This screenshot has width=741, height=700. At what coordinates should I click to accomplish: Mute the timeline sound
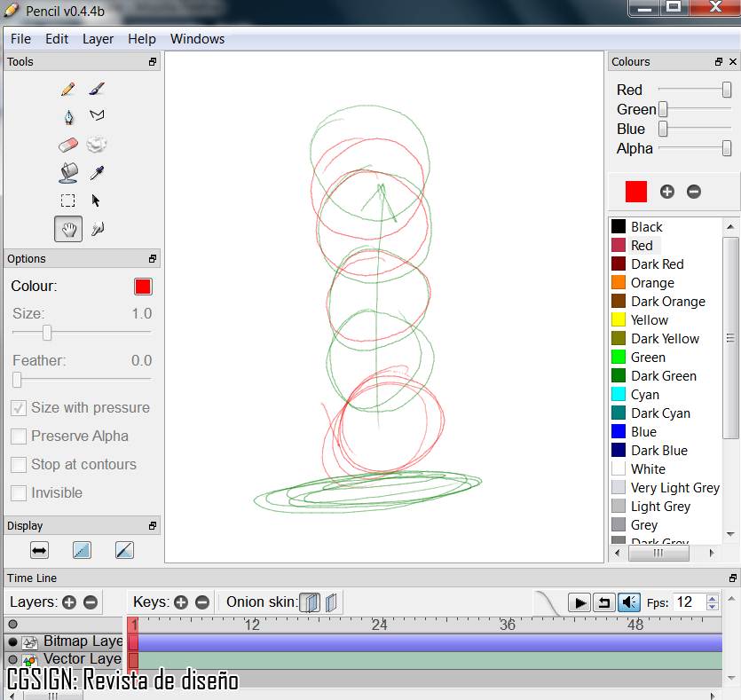pos(629,602)
